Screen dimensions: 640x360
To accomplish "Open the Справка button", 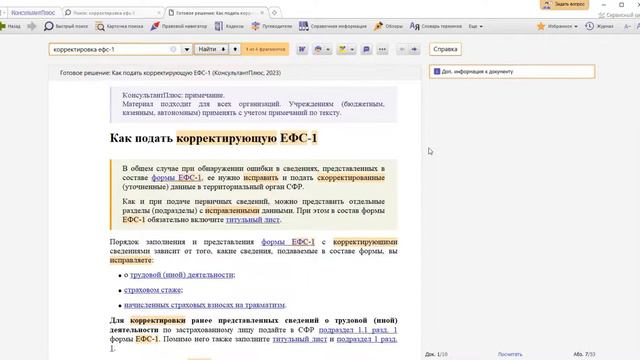I will [445, 49].
